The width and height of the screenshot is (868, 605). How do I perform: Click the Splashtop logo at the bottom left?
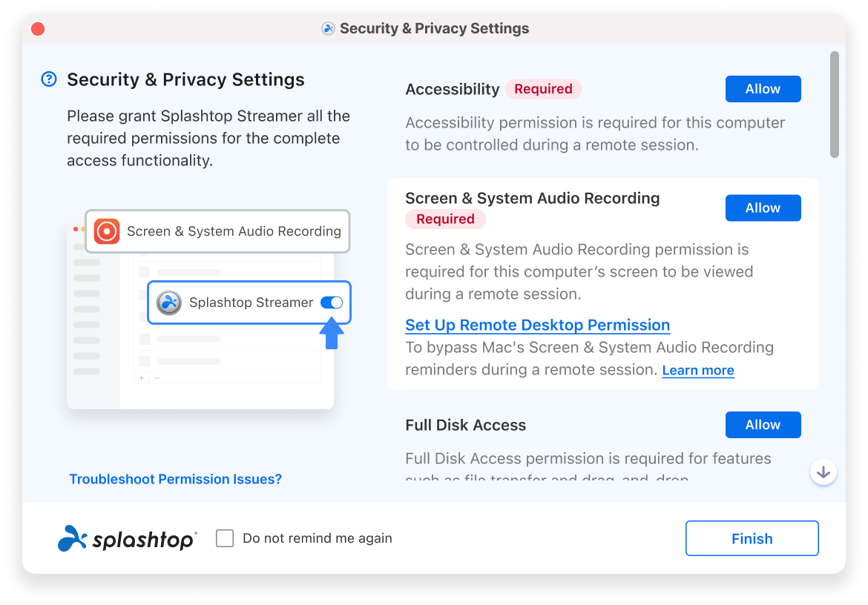point(127,539)
